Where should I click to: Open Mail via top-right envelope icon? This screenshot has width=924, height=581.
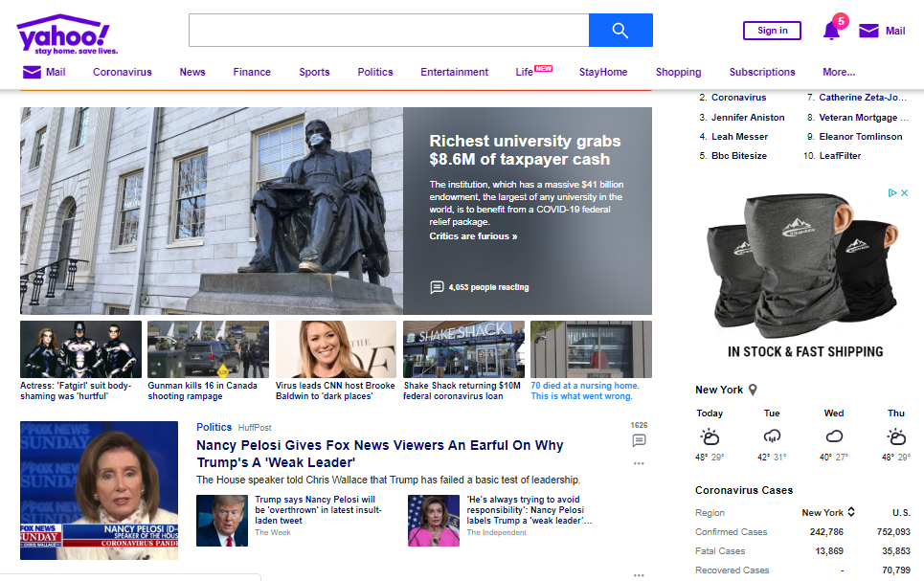[x=868, y=31]
